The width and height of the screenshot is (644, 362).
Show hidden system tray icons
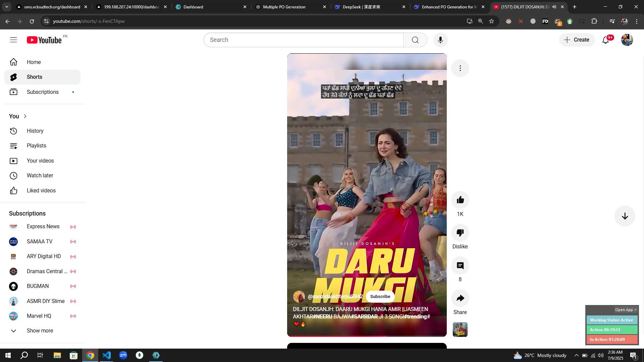[576, 355]
